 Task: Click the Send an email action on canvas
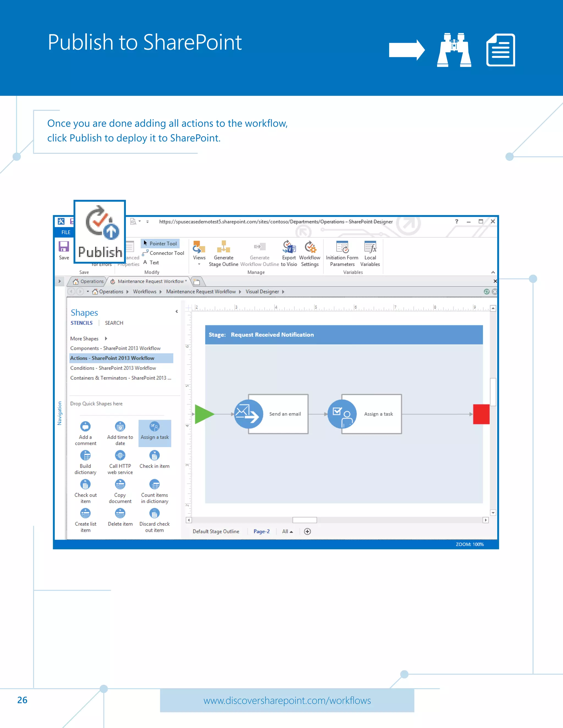click(271, 414)
